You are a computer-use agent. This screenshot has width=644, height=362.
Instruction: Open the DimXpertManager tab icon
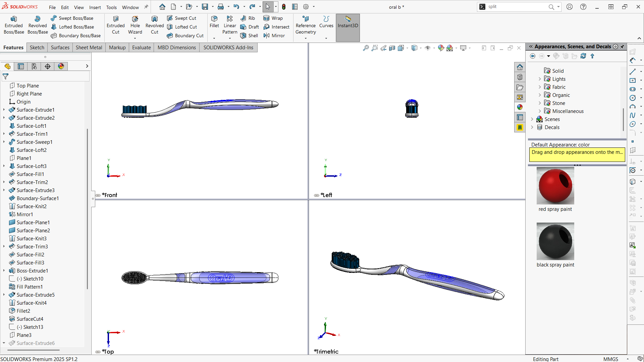pyautogui.click(x=48, y=66)
